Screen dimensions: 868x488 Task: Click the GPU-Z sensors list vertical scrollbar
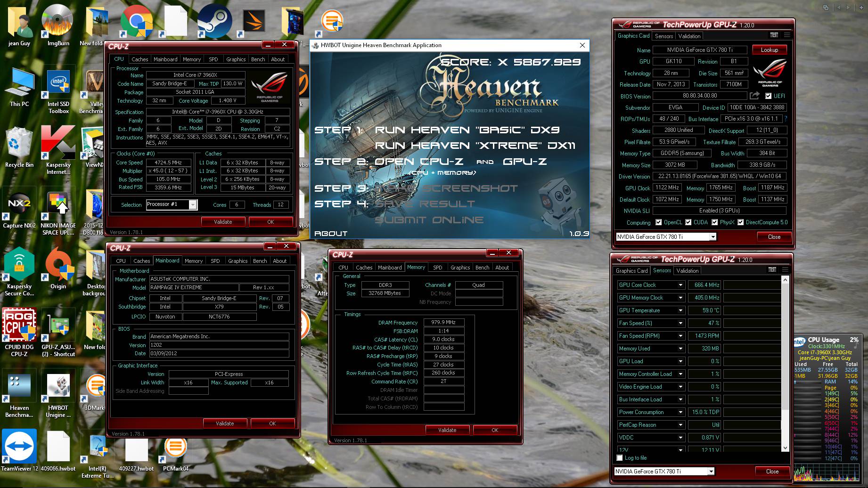coord(785,364)
